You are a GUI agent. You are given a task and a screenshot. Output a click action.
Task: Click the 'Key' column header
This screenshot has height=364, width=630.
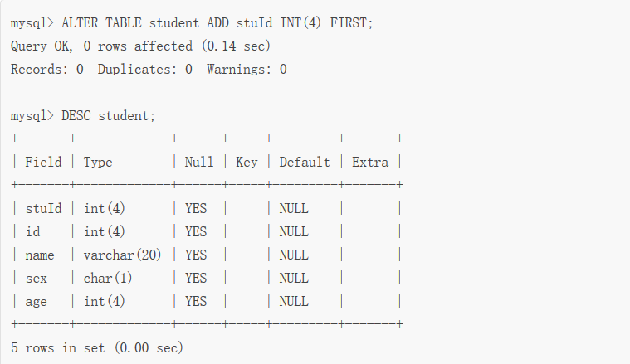(x=247, y=162)
